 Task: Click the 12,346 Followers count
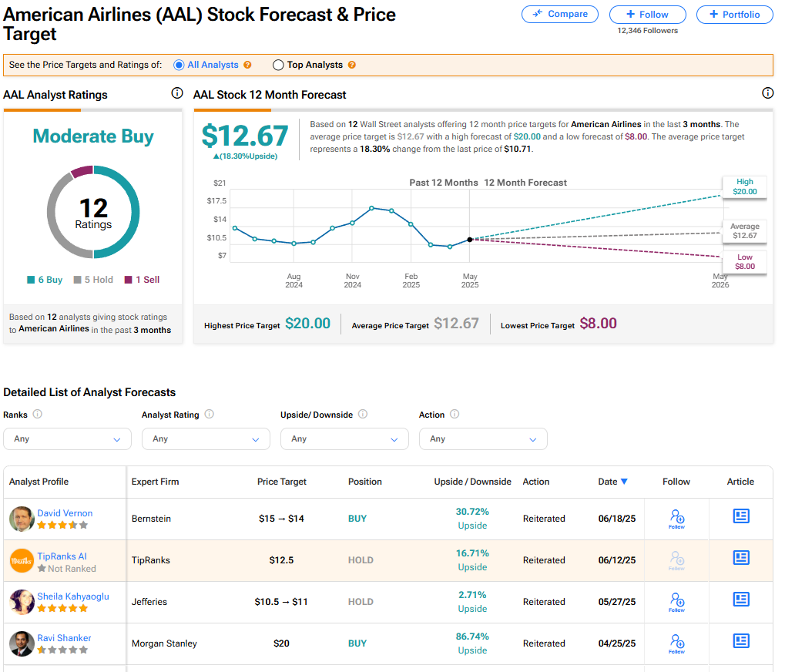[x=647, y=31]
